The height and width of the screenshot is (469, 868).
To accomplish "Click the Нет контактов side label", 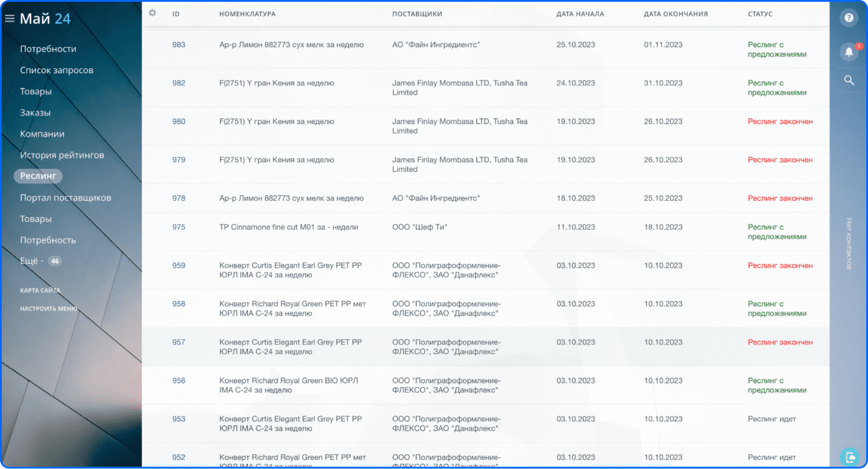I will [x=849, y=244].
